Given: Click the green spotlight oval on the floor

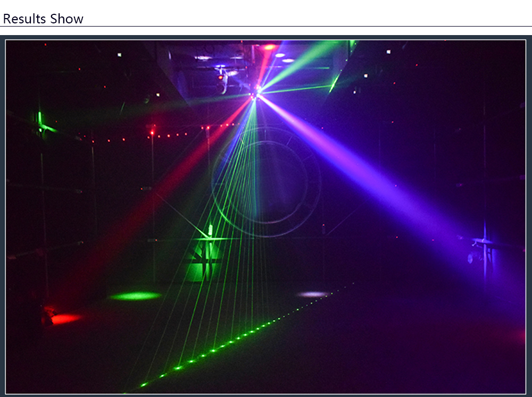Looking at the screenshot, I should point(135,296).
